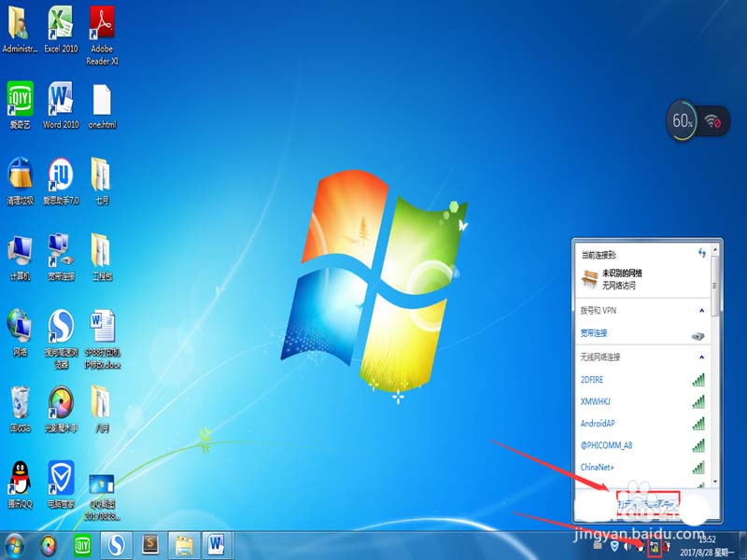The width and height of the screenshot is (747, 560).
Task: Launch the iQIYI (爱奇艺) desktop shortcut
Action: 20,105
